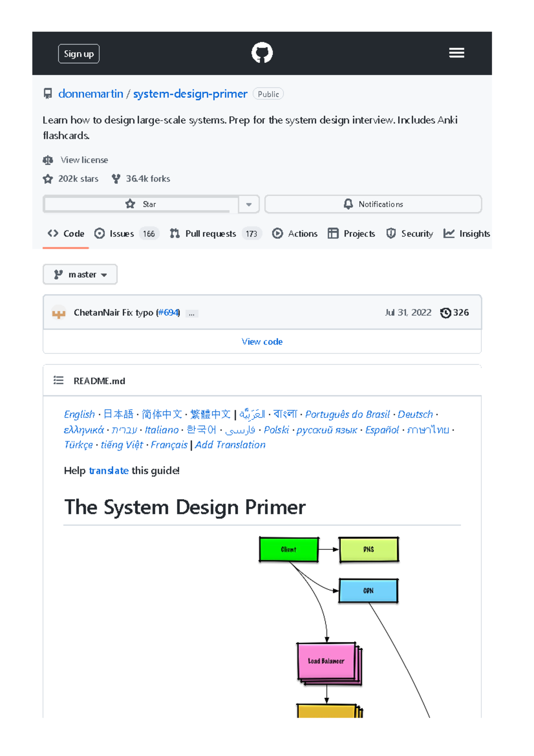Screen dimensions: 534x756
Task: Click the pink Load Balancer diagram box
Action: coord(326,661)
